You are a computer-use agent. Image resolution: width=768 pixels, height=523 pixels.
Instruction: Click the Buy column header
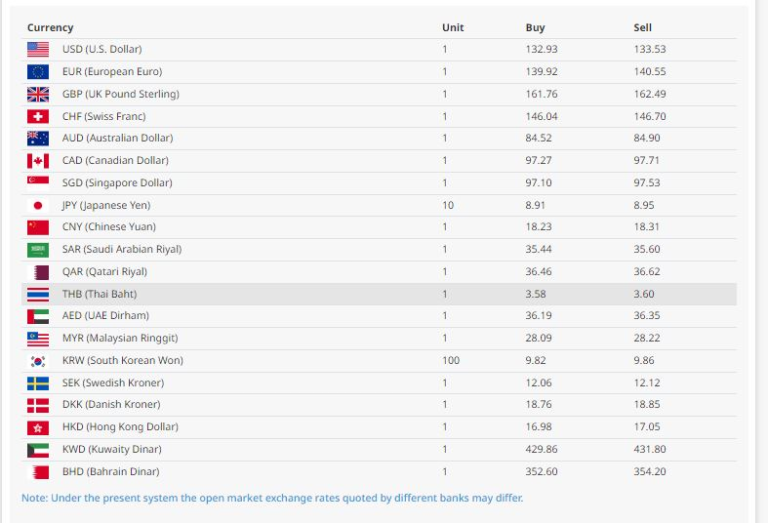535,28
